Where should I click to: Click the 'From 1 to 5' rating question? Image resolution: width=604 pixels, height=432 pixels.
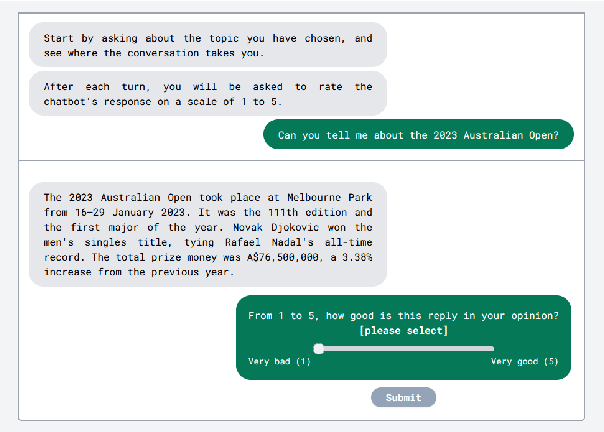coord(403,315)
